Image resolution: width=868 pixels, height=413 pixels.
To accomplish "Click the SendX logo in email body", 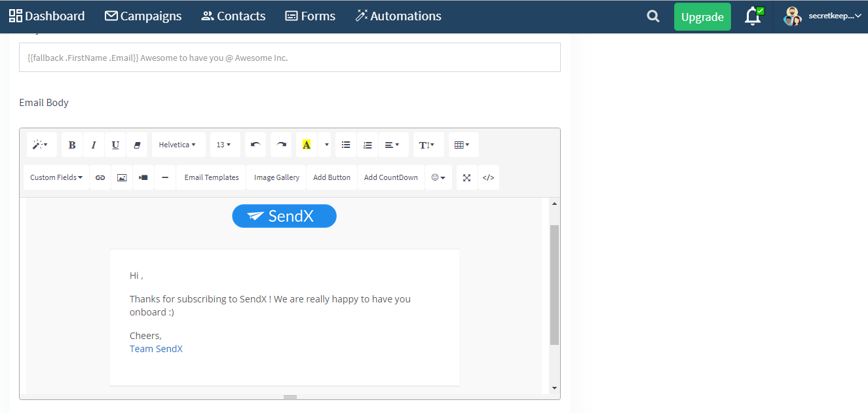I will point(284,216).
